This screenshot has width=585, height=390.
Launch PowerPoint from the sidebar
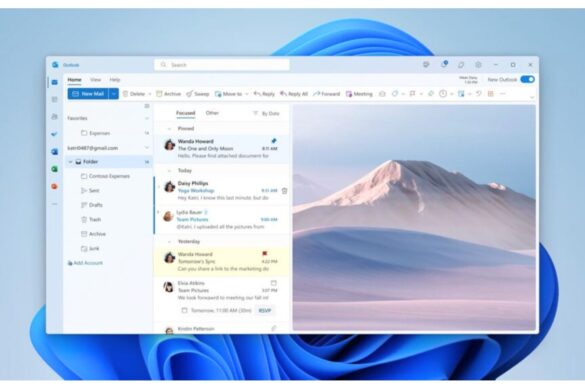point(54,186)
